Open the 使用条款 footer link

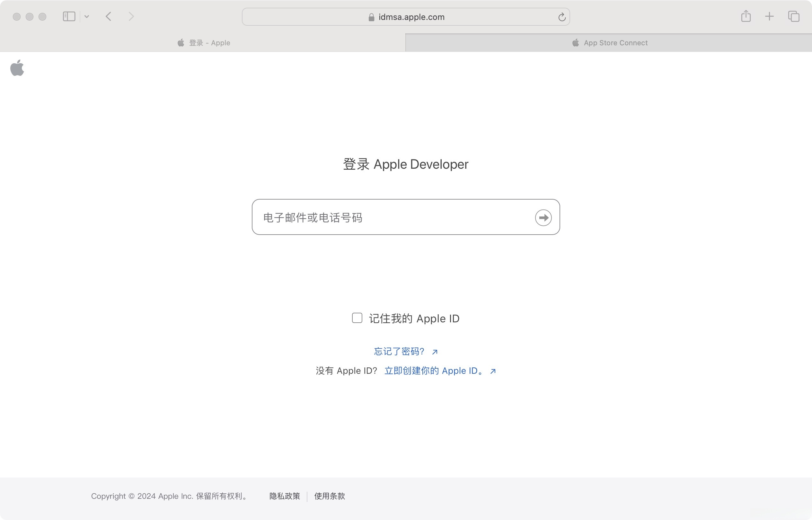coord(329,496)
